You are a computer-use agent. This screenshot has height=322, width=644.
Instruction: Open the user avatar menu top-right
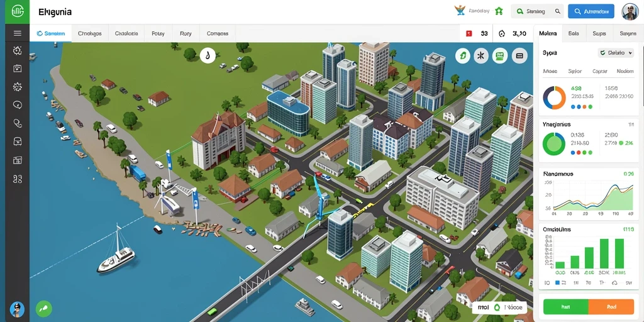[x=630, y=11]
